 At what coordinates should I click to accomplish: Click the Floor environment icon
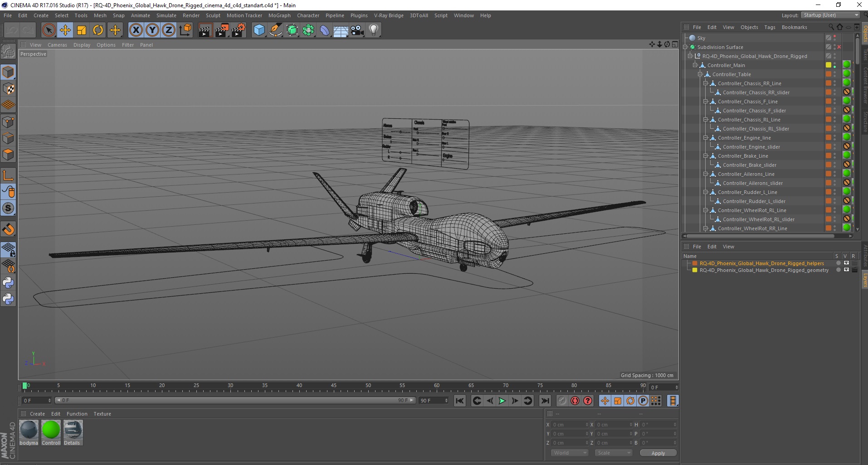341,30
